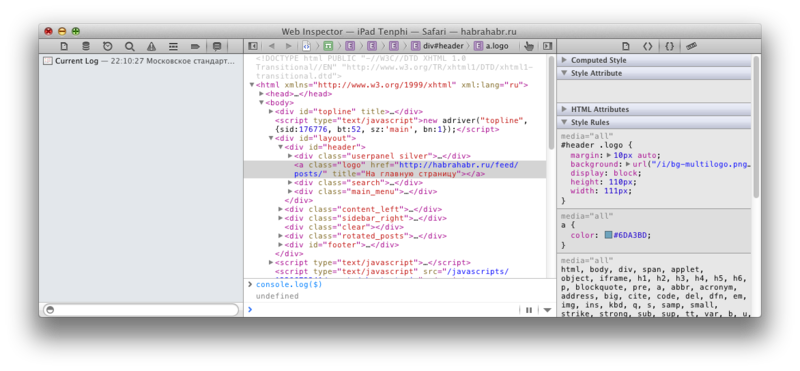Go back with the left navigation arrow
Image resolution: width=800 pixels, height=371 pixels.
(271, 46)
